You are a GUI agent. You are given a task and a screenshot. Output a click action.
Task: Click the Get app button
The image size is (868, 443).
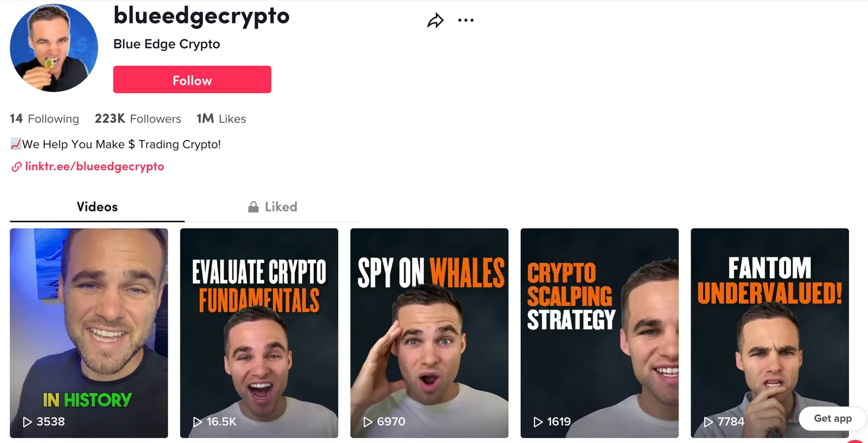click(x=833, y=419)
